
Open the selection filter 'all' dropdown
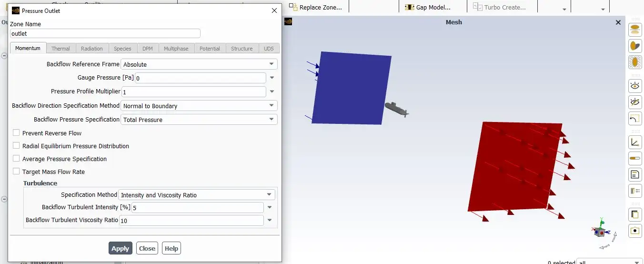click(x=610, y=262)
